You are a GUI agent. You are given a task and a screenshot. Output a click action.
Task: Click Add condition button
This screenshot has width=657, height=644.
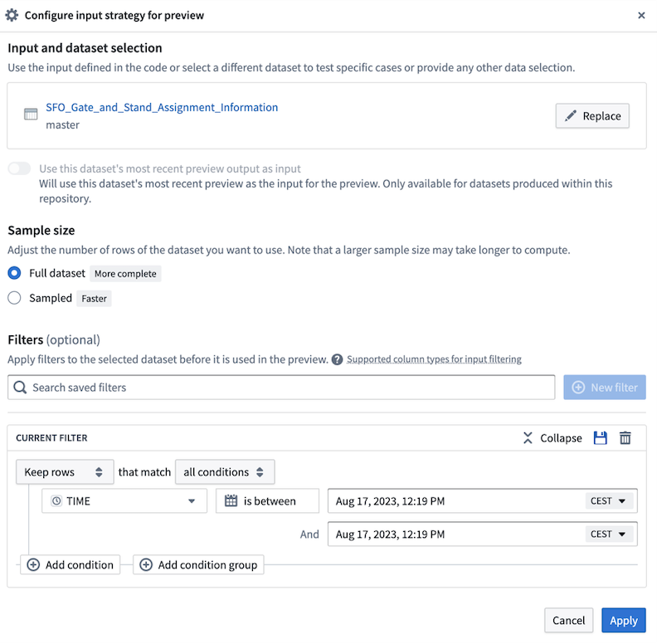click(71, 565)
